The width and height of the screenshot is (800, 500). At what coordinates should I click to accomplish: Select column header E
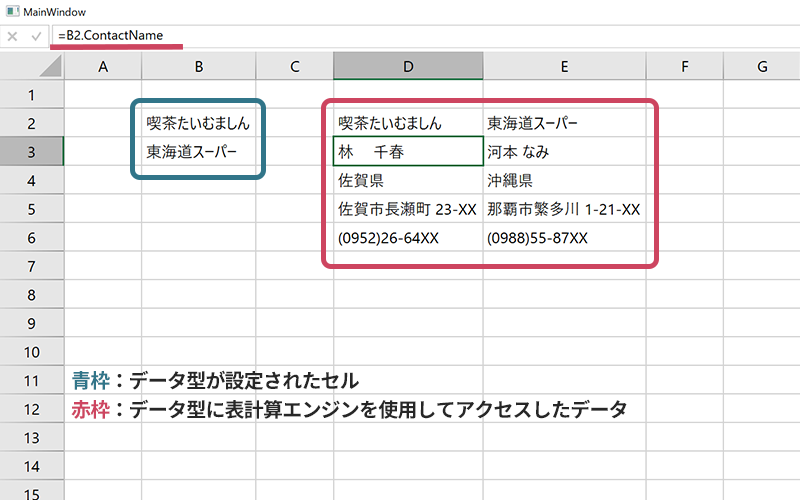click(564, 66)
